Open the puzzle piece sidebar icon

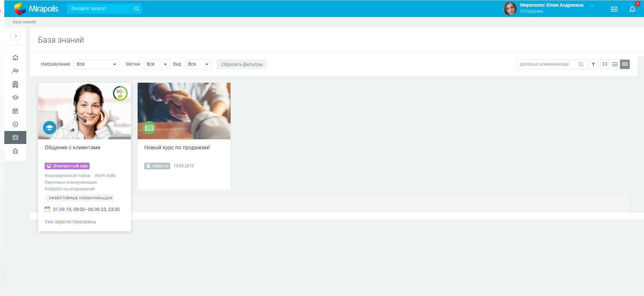(15, 151)
